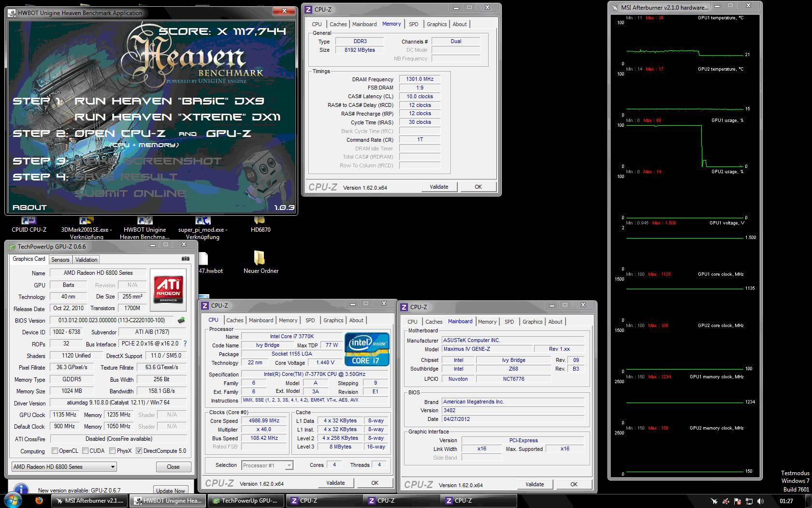Toggle the CUDA checkbox in GPU-Z
The height and width of the screenshot is (508, 812).
(x=85, y=451)
